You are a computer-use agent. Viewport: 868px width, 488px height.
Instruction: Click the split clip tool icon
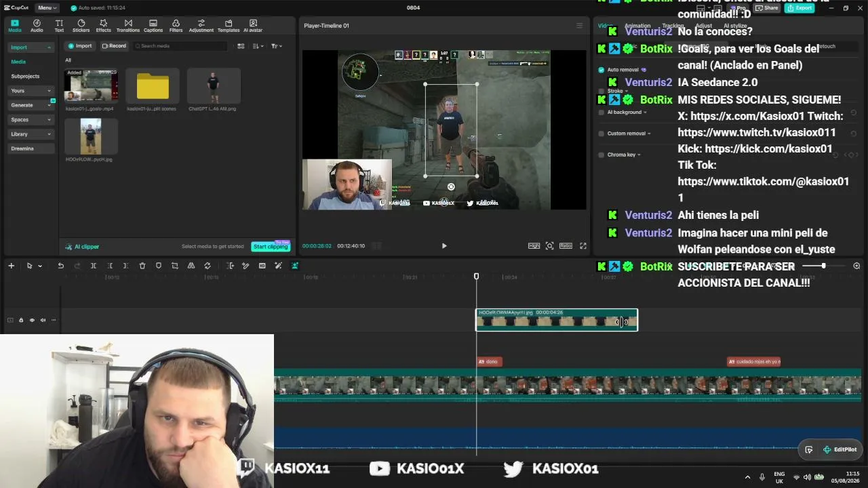pyautogui.click(x=94, y=266)
